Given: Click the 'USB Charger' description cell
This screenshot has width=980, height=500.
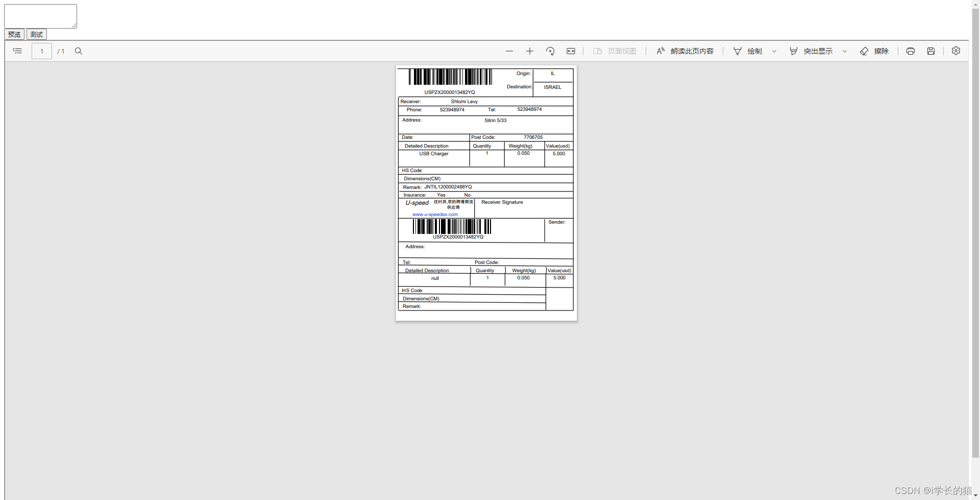Looking at the screenshot, I should coord(434,154).
